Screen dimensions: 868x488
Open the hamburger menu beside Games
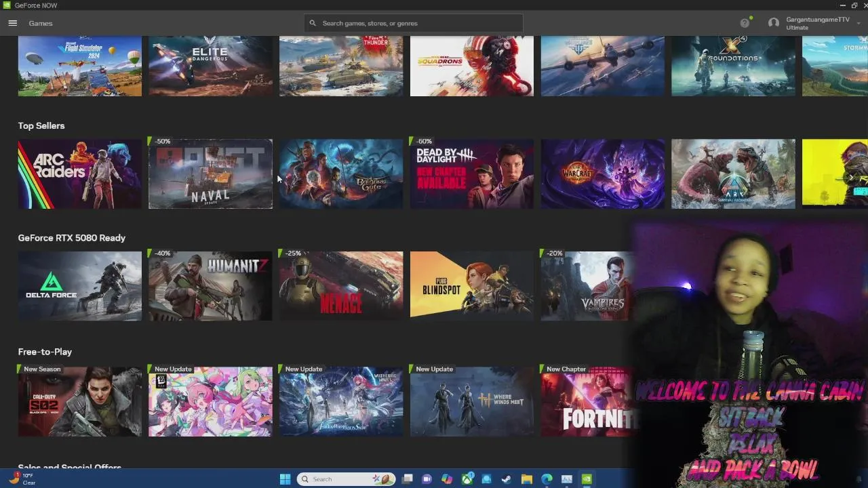click(x=12, y=23)
